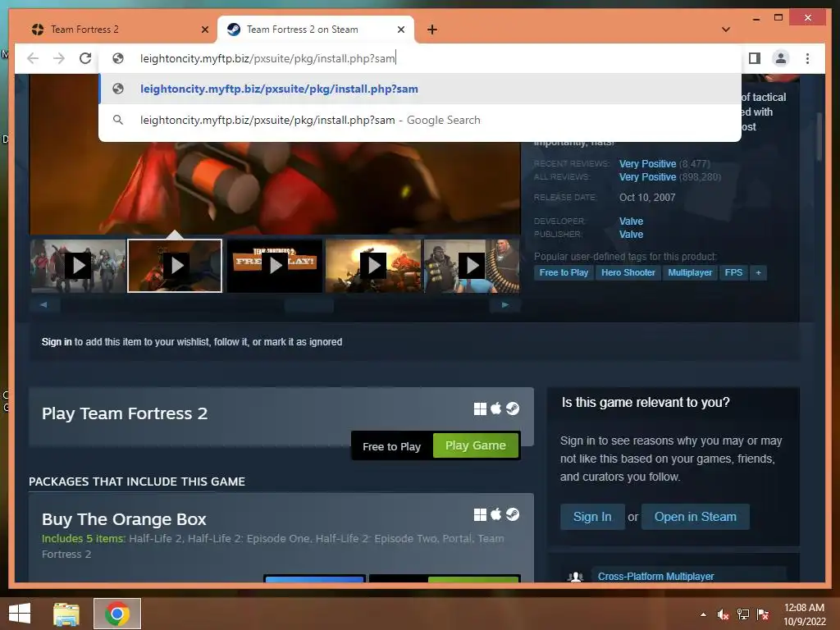Move the thumbnail strip left with the arrow

pos(44,305)
